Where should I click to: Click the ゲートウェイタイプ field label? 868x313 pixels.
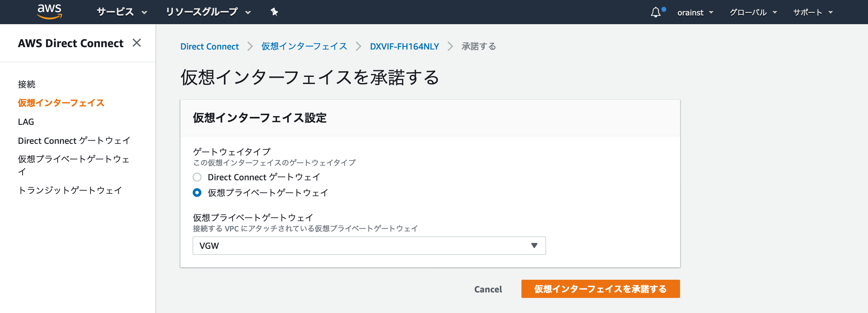[232, 152]
